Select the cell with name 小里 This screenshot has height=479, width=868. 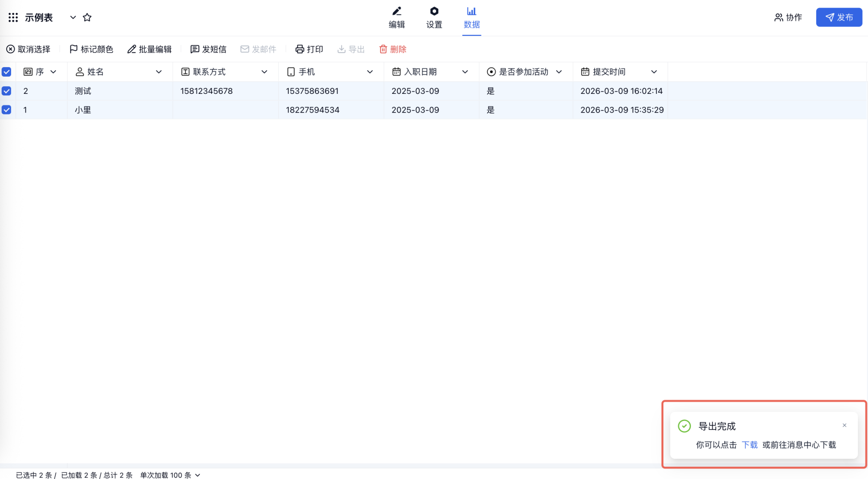120,110
